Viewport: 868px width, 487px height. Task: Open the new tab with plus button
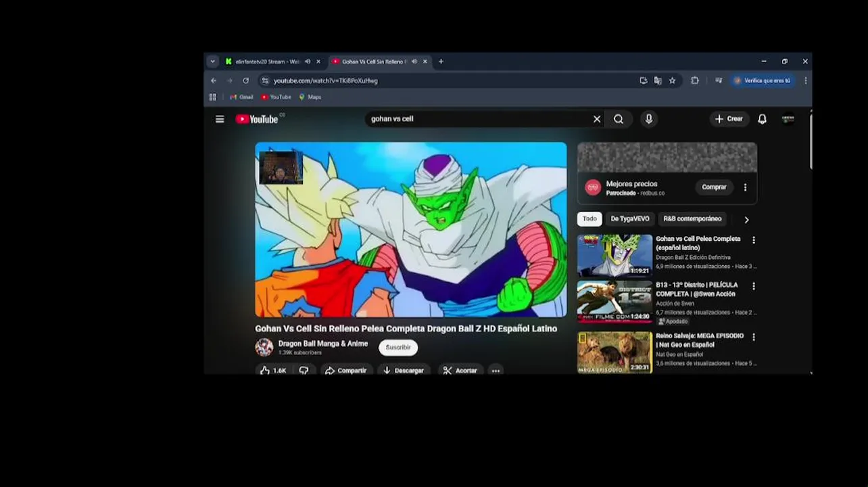coord(441,62)
